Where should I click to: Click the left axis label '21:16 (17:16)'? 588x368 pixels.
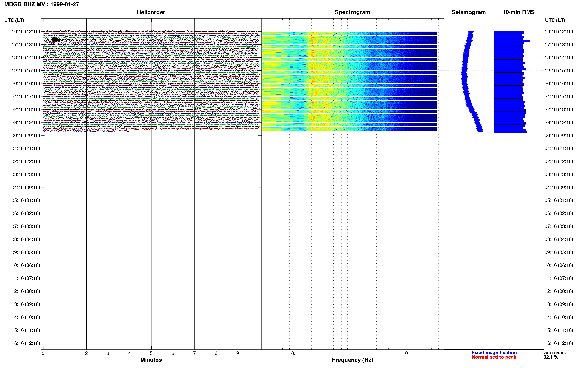pos(26,96)
